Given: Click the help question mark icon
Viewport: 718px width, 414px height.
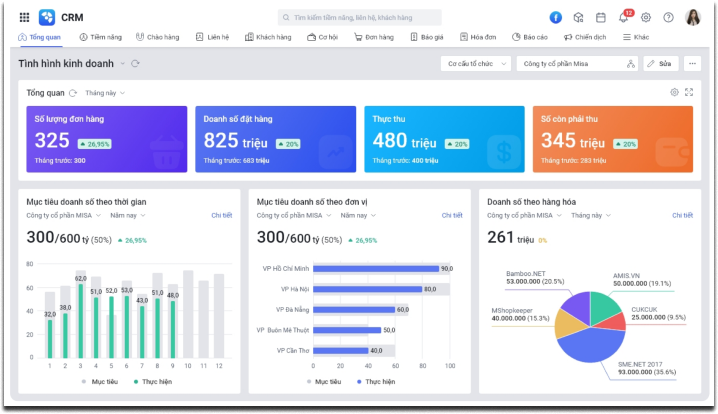Looking at the screenshot, I should click(x=668, y=17).
